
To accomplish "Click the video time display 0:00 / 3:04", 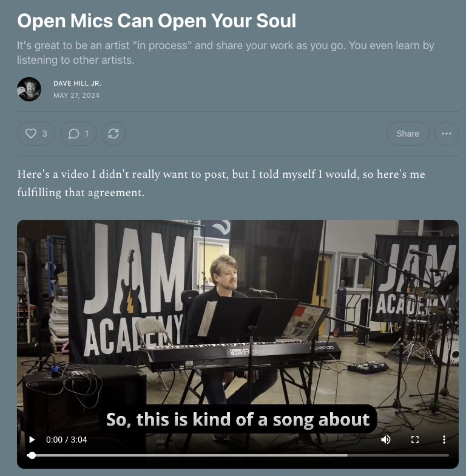I will tap(67, 440).
